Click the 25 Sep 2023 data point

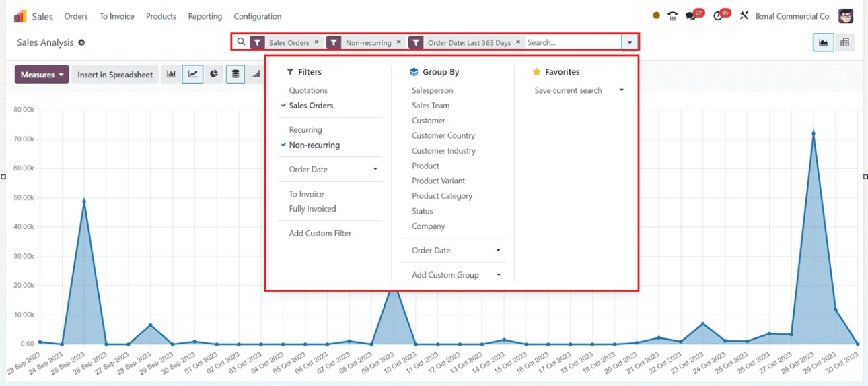click(84, 201)
